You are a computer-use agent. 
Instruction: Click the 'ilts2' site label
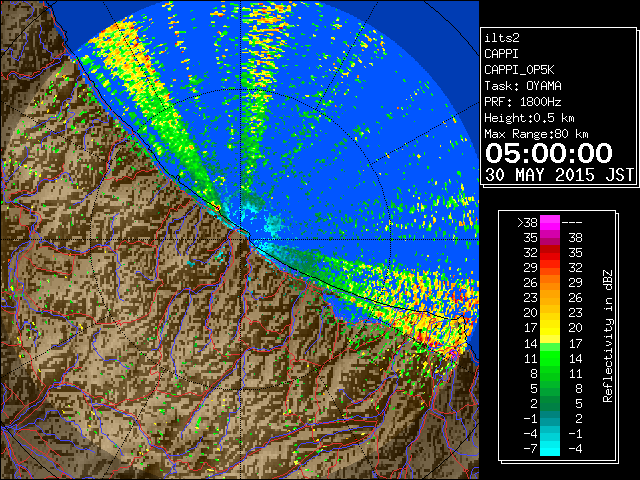click(502, 38)
